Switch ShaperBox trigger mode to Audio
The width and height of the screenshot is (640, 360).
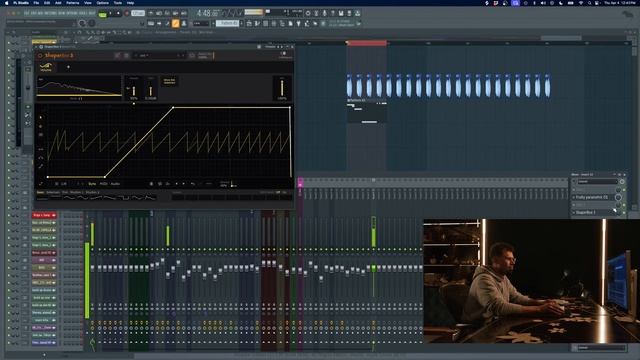pyautogui.click(x=115, y=184)
